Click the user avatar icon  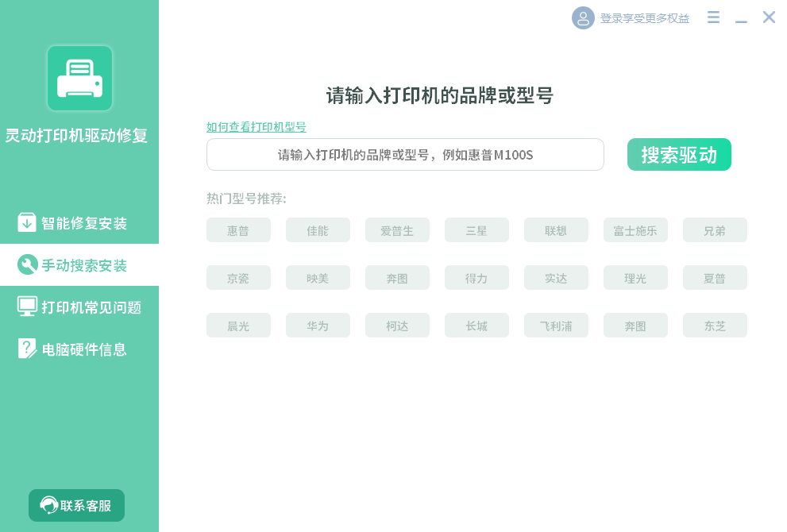pyautogui.click(x=583, y=17)
